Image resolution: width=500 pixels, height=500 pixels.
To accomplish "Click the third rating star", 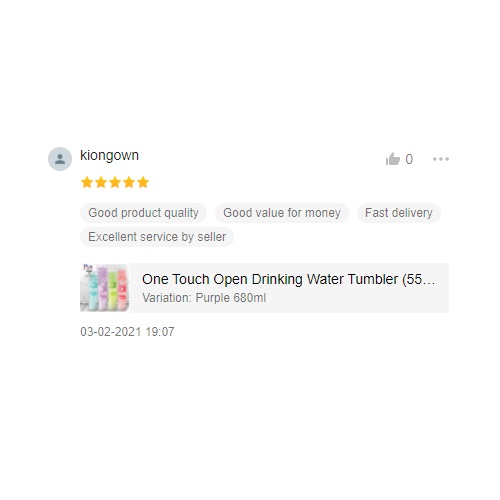I will tap(115, 182).
